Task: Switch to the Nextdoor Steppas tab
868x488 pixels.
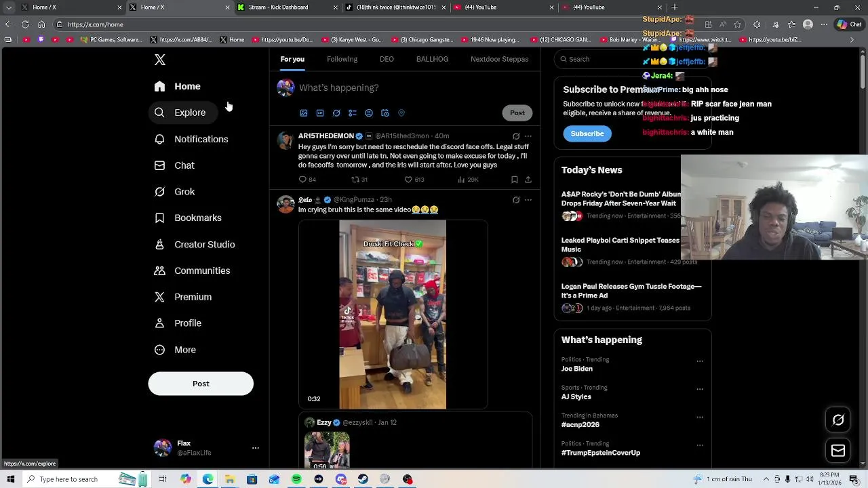Action: pyautogui.click(x=499, y=59)
